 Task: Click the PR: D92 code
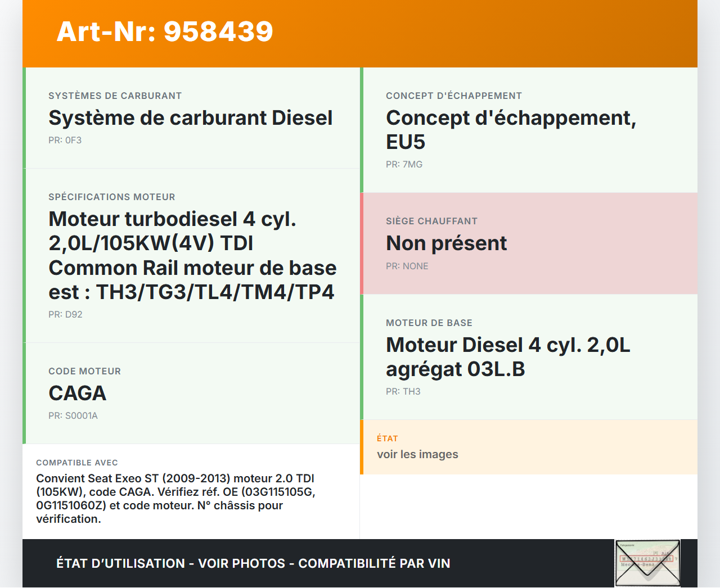pyautogui.click(x=65, y=315)
